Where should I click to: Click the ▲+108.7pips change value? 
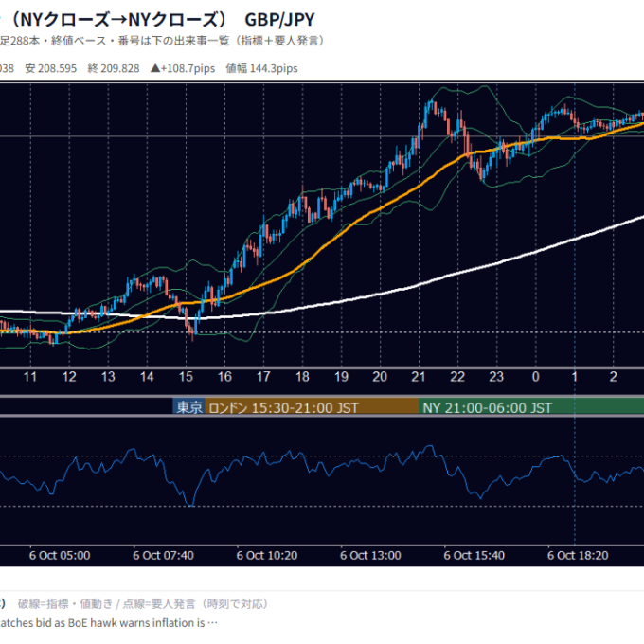pos(183,68)
